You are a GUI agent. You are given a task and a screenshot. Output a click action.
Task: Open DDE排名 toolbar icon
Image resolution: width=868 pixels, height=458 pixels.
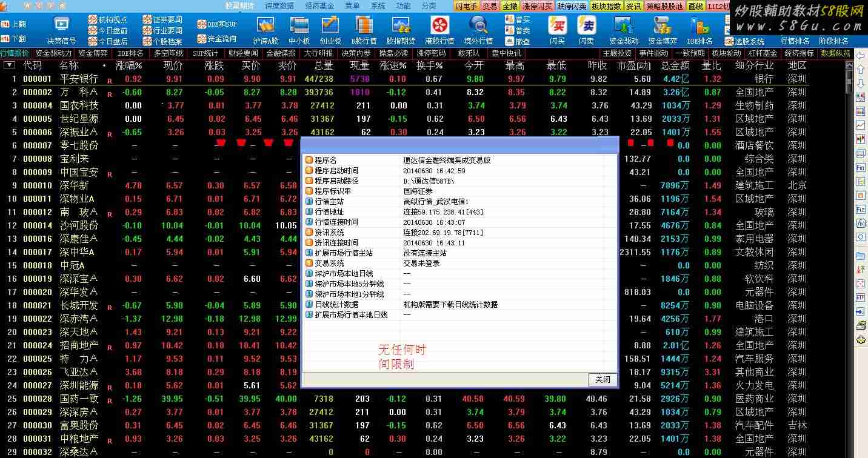[x=701, y=25]
